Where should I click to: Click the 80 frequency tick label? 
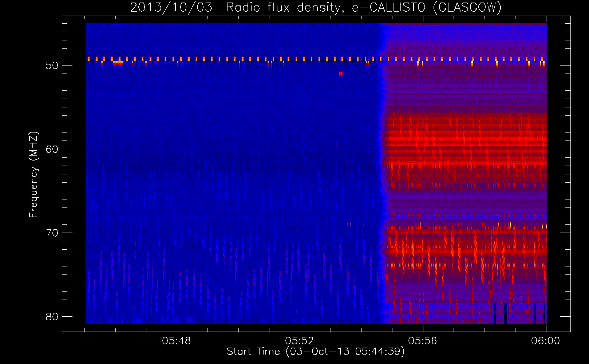coord(52,317)
